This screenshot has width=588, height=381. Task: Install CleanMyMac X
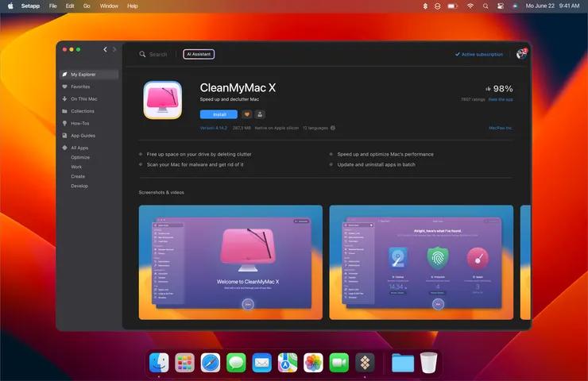click(x=219, y=114)
